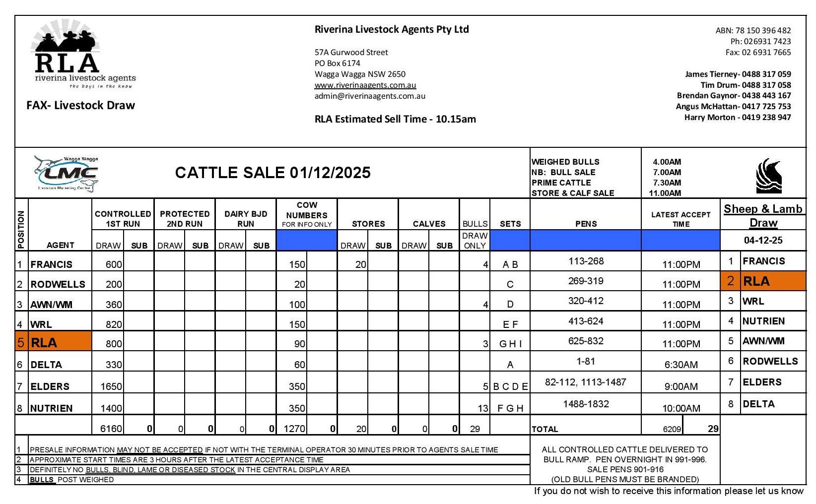Click the FRANCIS pens cell 113-268
Screen dimensions: 816x504
tap(586, 261)
